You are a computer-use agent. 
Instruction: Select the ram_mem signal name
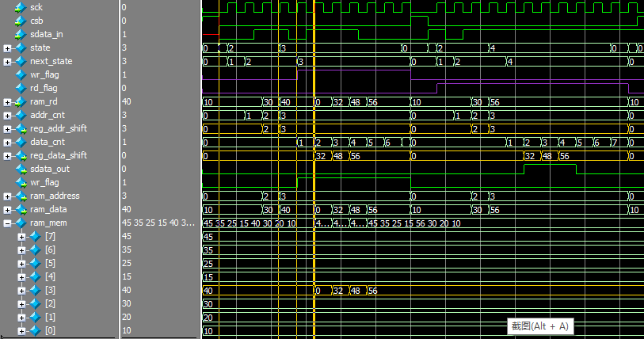(x=48, y=223)
